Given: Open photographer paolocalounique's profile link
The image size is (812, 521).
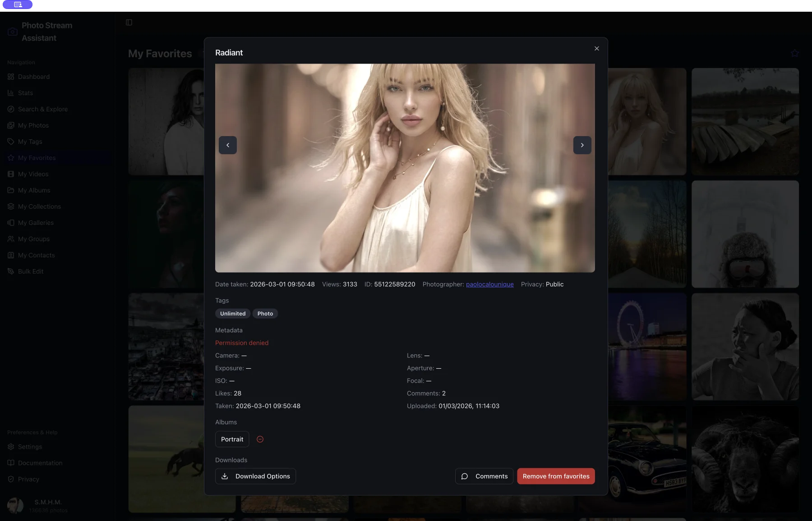Looking at the screenshot, I should (x=489, y=284).
